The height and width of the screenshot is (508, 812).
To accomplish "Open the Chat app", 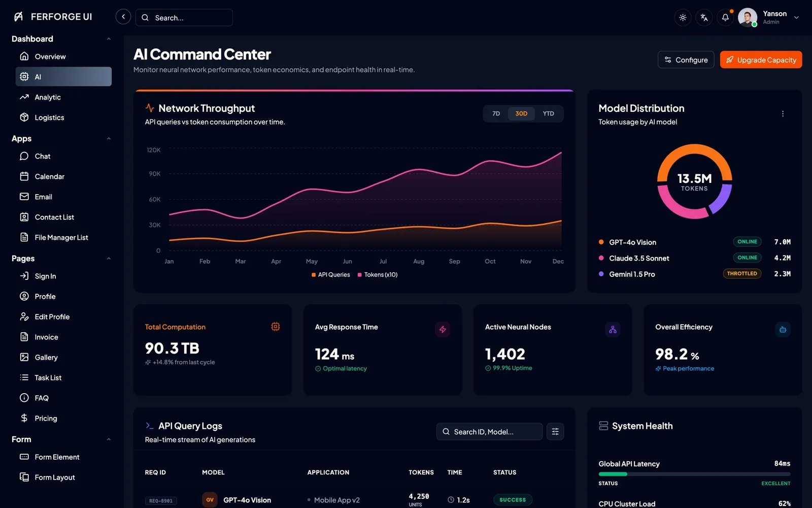I will click(x=63, y=156).
